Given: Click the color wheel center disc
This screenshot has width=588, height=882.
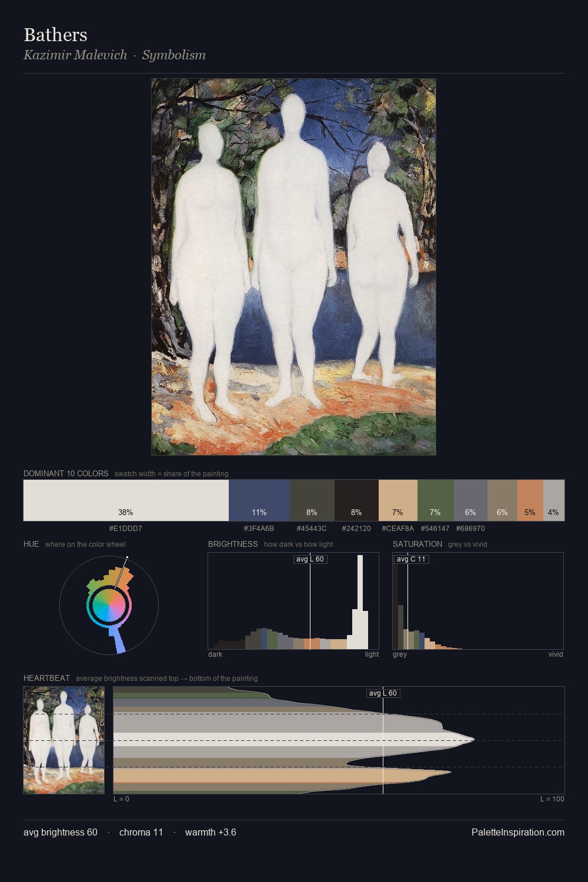Looking at the screenshot, I should [x=109, y=606].
